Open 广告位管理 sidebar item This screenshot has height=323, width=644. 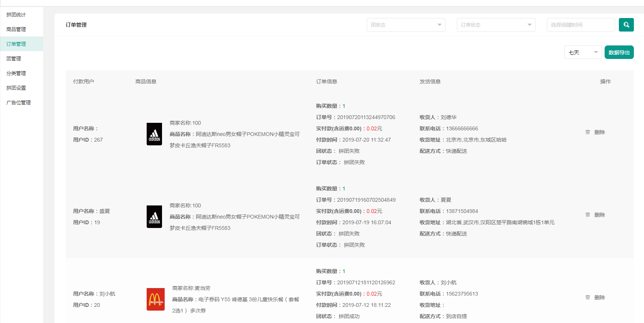(x=19, y=103)
